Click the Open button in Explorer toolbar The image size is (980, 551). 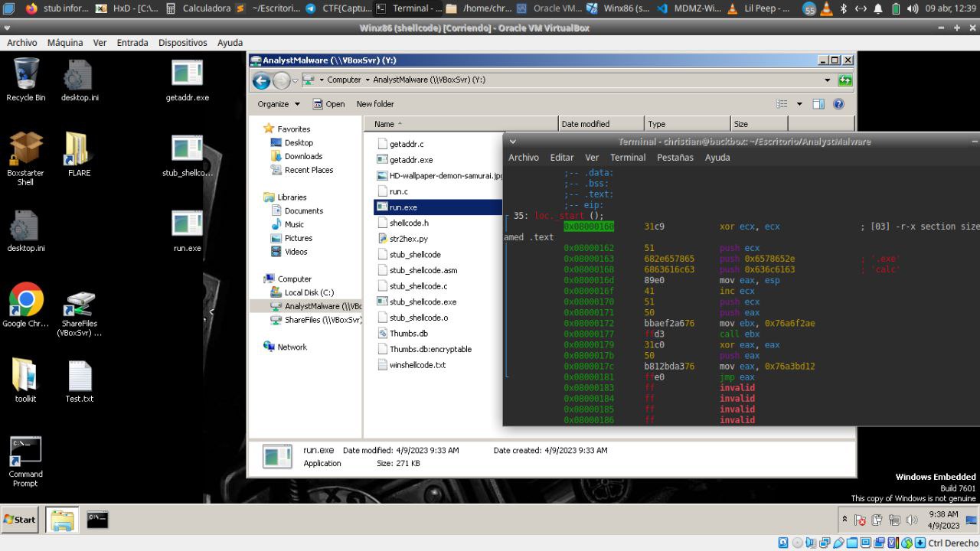(x=328, y=104)
